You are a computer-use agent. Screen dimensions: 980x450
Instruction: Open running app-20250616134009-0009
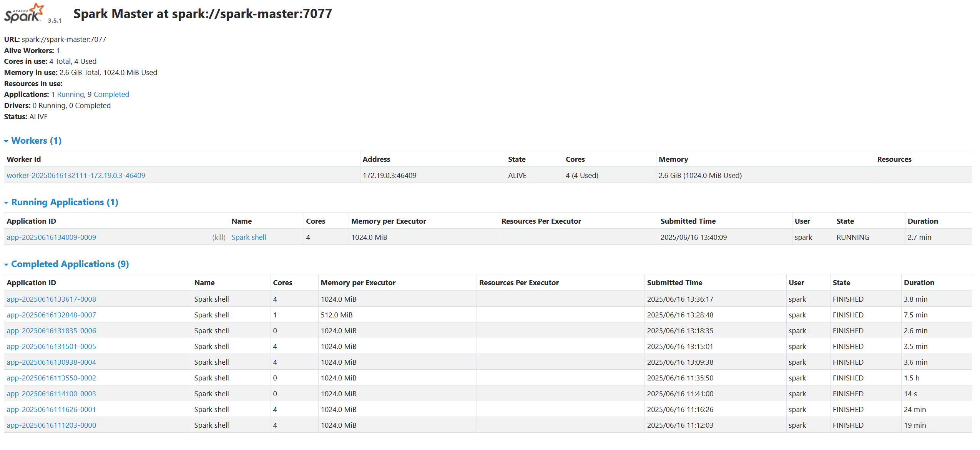51,237
